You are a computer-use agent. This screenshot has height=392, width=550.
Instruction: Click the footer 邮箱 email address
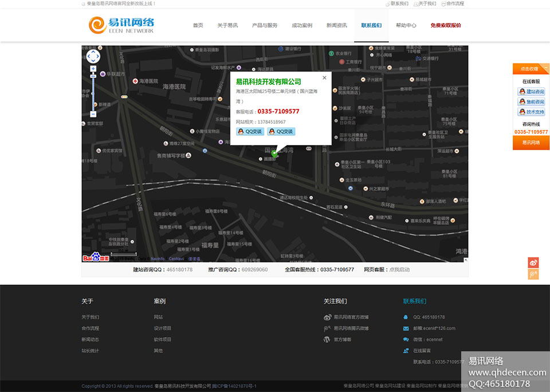click(x=434, y=328)
